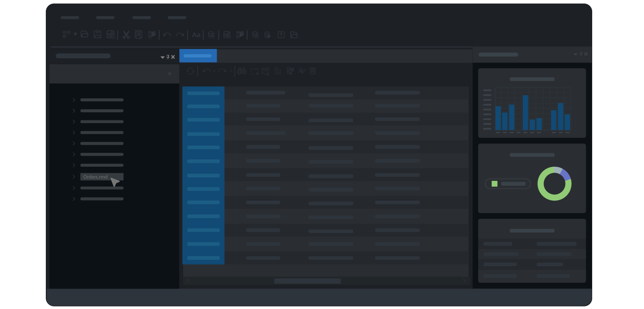Undo in the data grid toolbar
The image size is (644, 309).
pos(206,71)
